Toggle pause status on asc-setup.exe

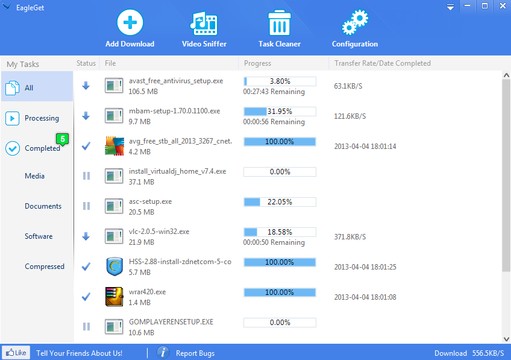86,206
